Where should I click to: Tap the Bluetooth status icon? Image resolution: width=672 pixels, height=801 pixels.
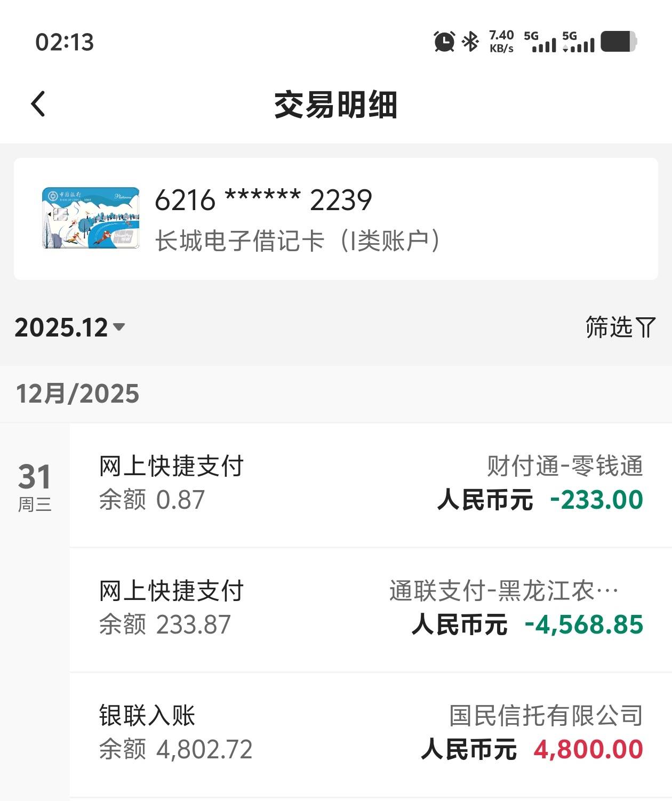pos(470,42)
